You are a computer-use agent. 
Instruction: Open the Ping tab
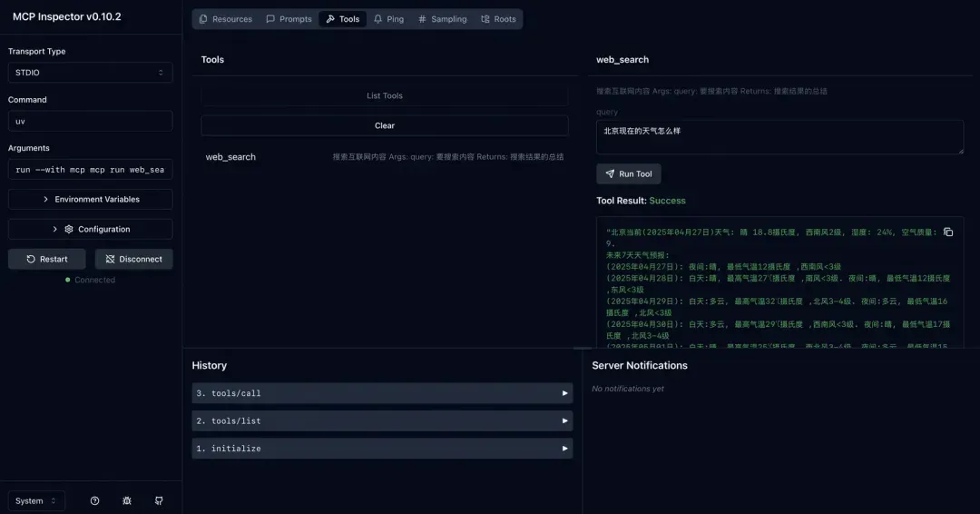[388, 19]
